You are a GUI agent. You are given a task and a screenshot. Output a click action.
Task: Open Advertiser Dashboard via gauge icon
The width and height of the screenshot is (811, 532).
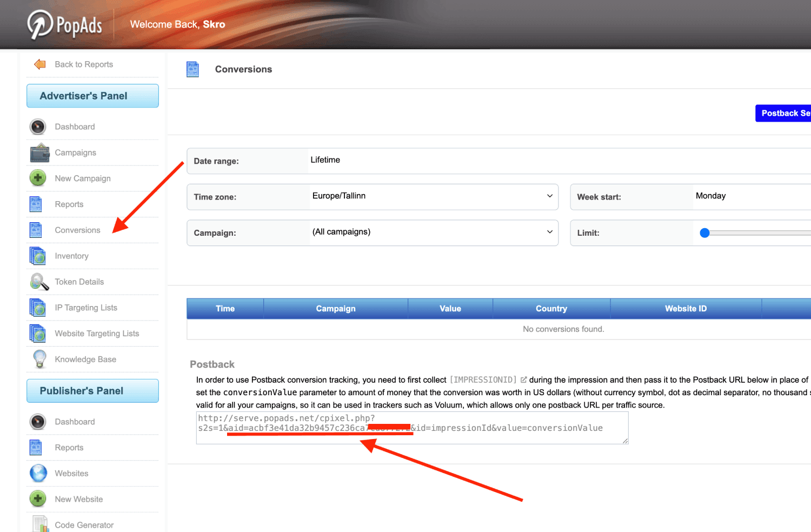tap(38, 127)
